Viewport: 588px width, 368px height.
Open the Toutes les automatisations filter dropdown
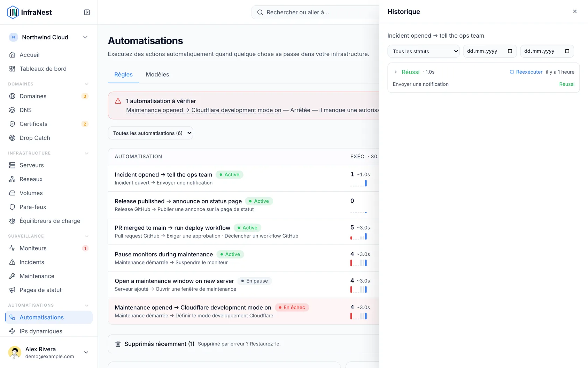tap(150, 133)
